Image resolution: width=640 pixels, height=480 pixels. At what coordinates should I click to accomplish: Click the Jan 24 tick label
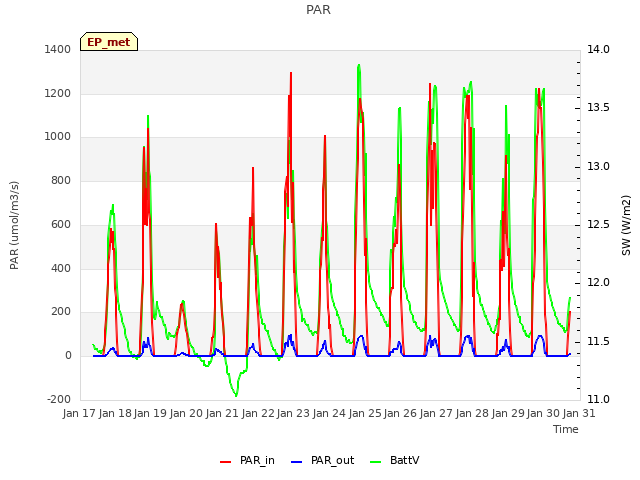329,413
